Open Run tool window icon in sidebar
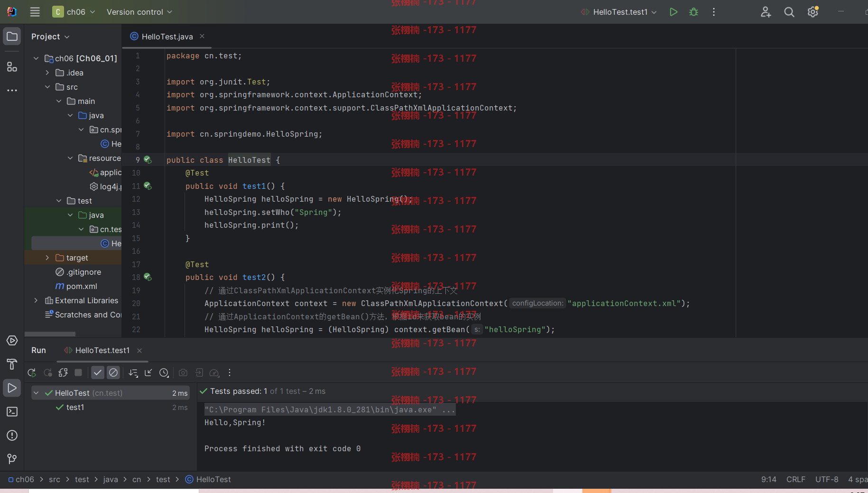 pos(12,388)
